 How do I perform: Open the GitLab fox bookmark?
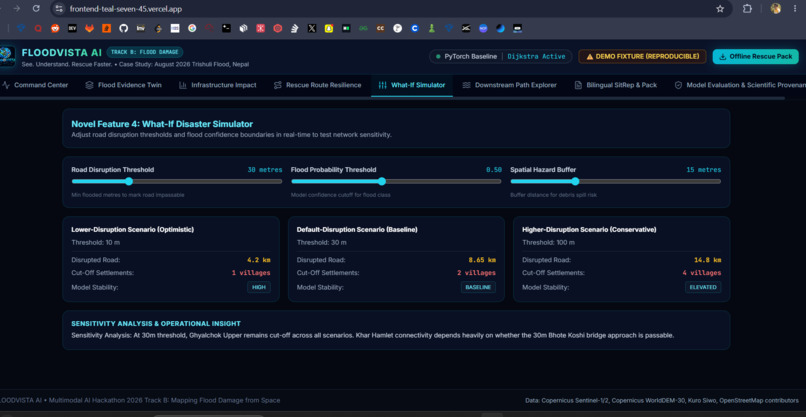(89, 29)
